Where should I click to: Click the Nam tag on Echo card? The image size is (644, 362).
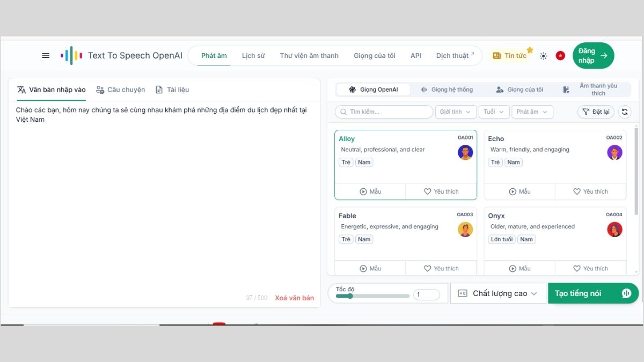pyautogui.click(x=514, y=162)
